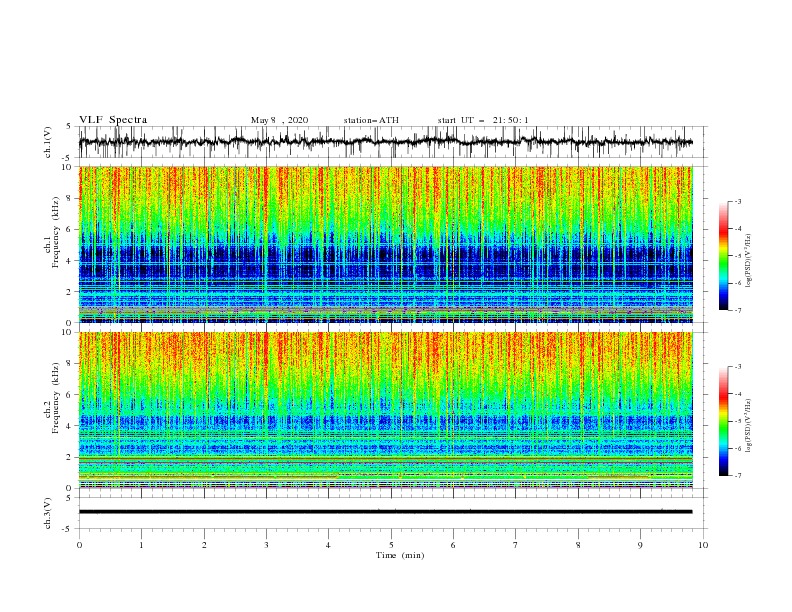Click the "Time (min)" axis title

[x=400, y=555]
